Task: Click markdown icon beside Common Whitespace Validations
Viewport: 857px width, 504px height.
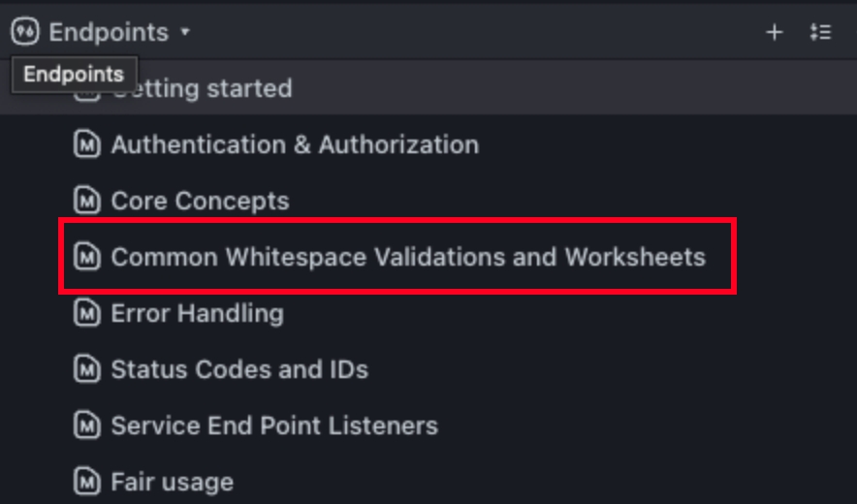Action: (87, 257)
